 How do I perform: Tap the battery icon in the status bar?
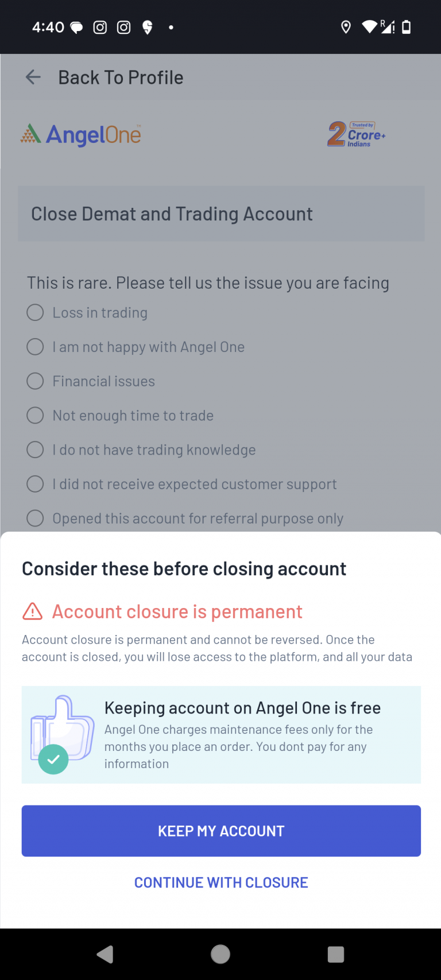coord(406,27)
